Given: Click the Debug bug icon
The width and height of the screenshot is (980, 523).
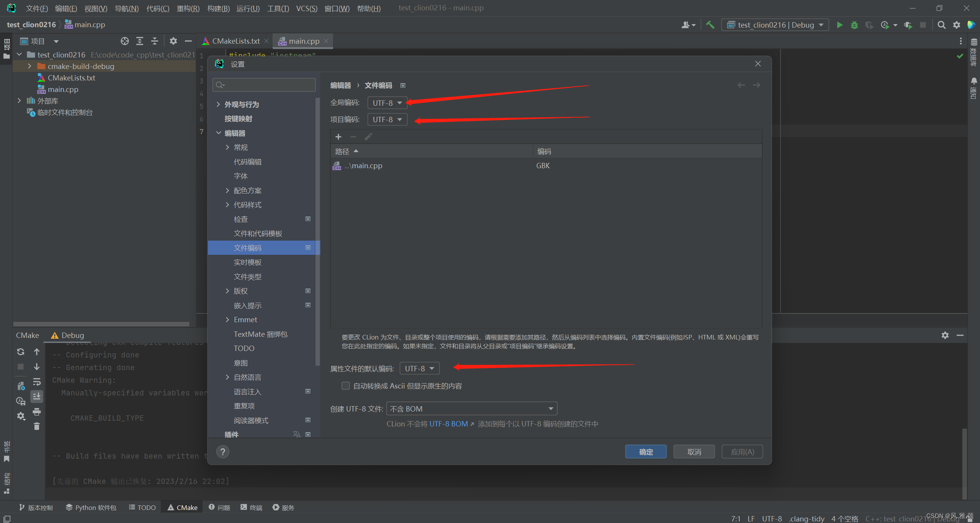Looking at the screenshot, I should pos(854,25).
